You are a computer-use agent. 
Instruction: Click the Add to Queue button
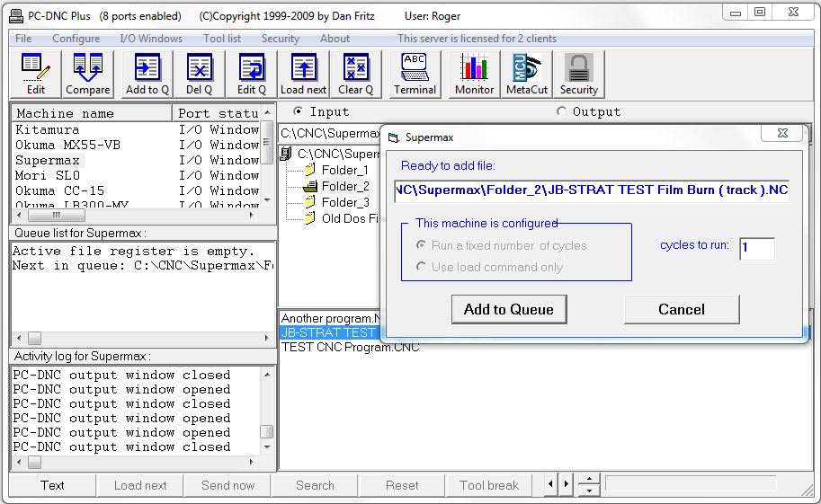tap(509, 309)
